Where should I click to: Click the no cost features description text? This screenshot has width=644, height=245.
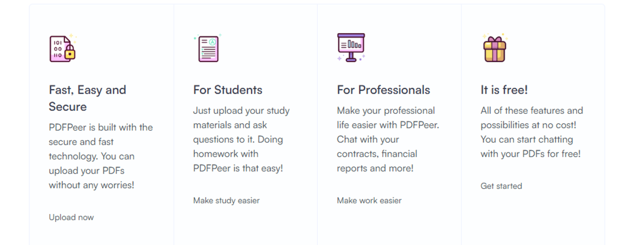[532, 132]
